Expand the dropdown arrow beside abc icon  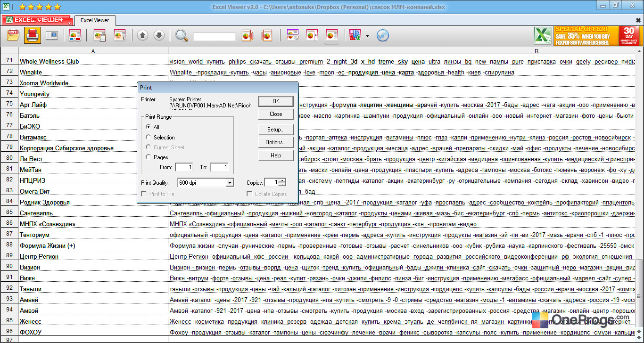(367, 36)
